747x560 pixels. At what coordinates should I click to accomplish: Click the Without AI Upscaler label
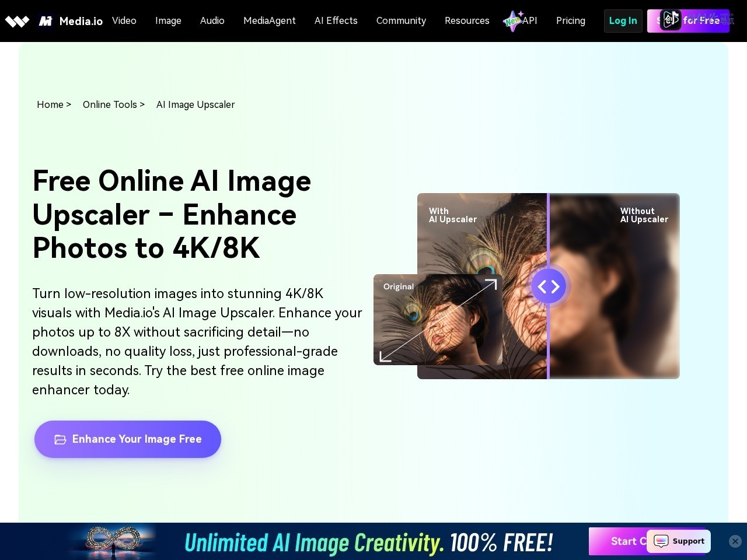[644, 215]
